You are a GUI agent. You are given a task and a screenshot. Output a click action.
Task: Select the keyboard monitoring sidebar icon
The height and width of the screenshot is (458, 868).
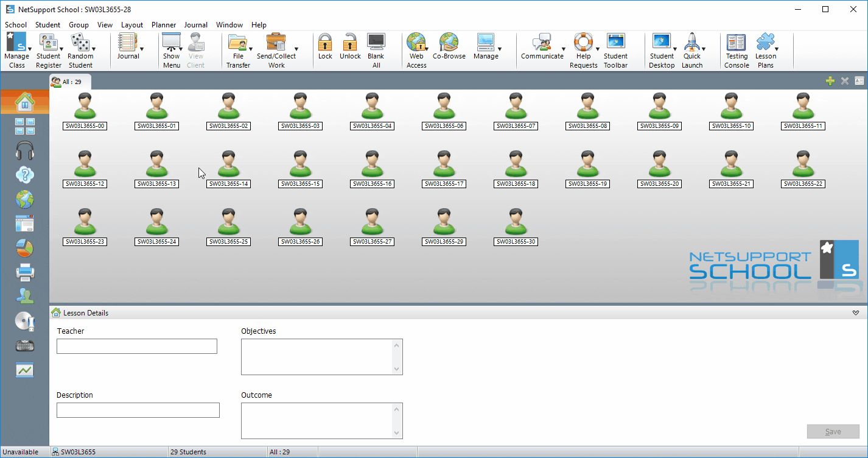(24, 346)
